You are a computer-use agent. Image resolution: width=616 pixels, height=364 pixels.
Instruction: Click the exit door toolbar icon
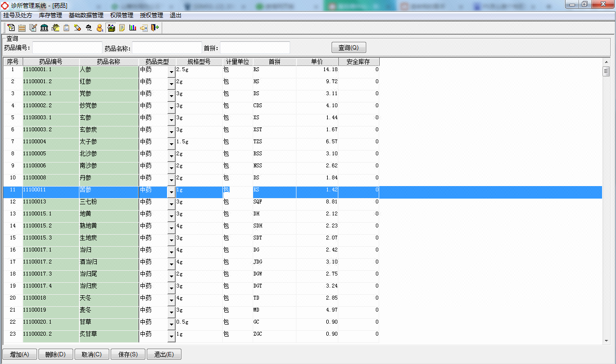coord(155,28)
